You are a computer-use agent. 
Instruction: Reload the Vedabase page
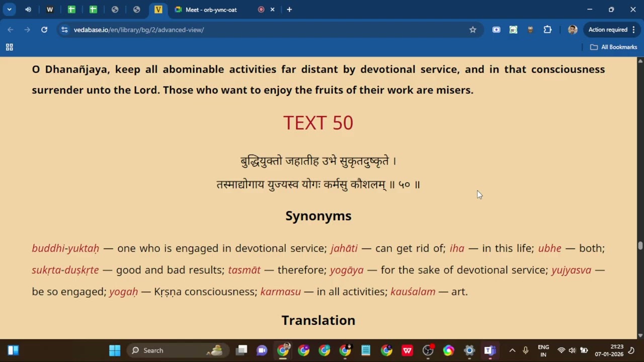coord(44,30)
